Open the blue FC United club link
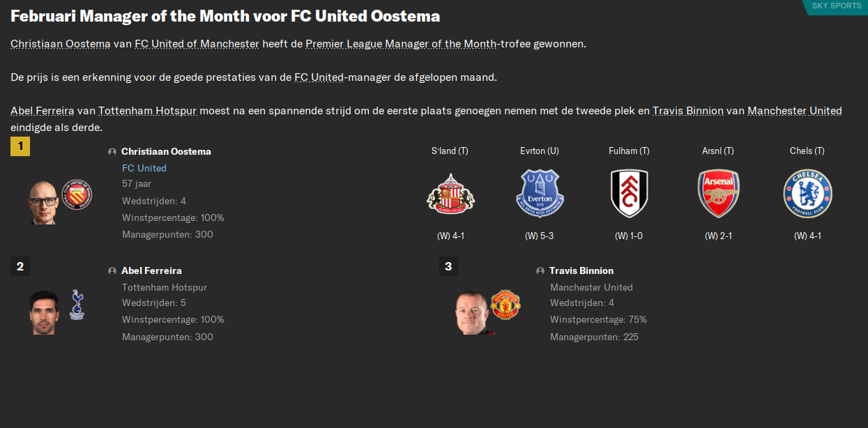 click(144, 168)
